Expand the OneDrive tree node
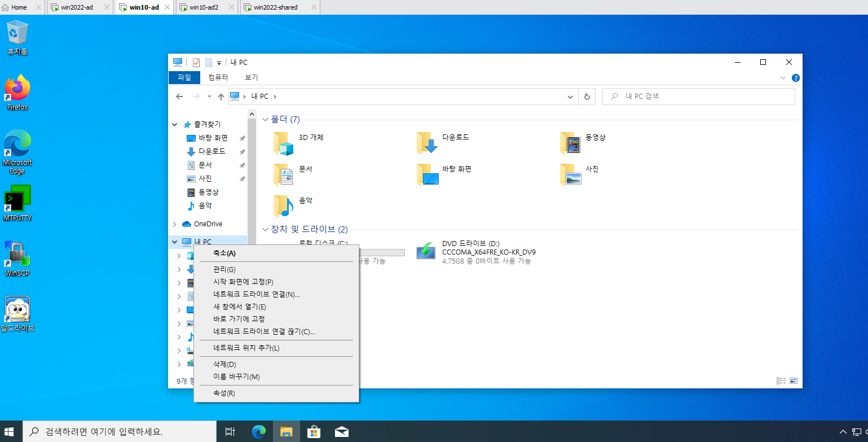868x442 pixels. coord(174,224)
